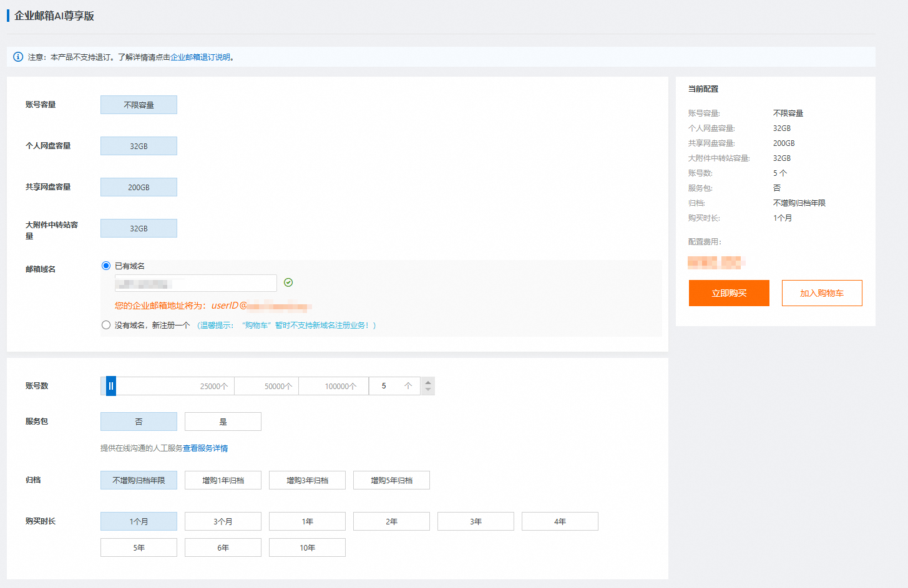
Task: Click the 配置费用 label
Action: [x=705, y=242]
